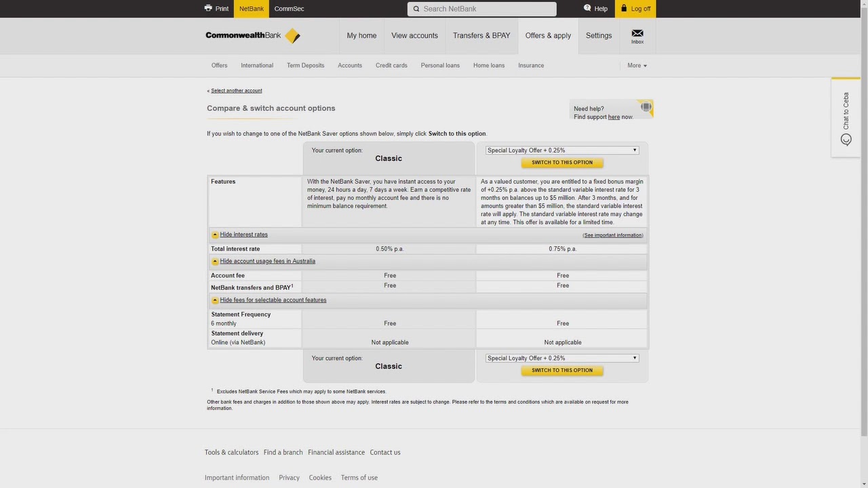Click NetBank transfers and BPAY label
Image resolution: width=868 pixels, height=488 pixels.
251,288
